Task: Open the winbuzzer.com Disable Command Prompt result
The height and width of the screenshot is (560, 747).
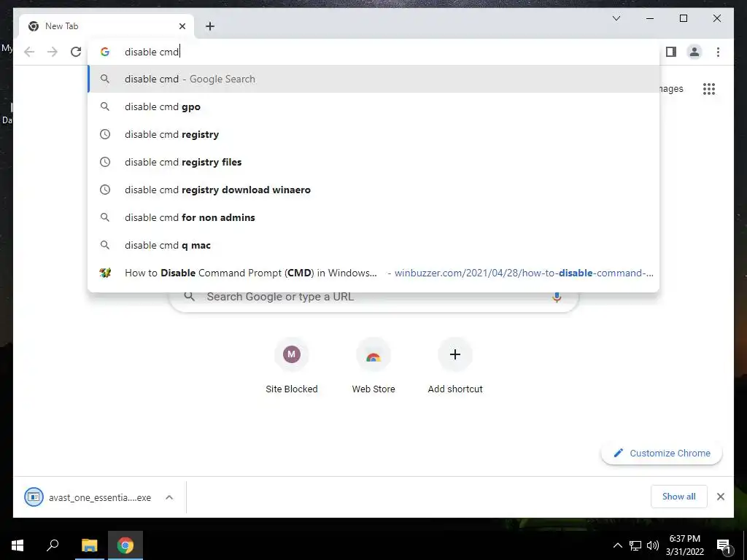Action: (373, 273)
